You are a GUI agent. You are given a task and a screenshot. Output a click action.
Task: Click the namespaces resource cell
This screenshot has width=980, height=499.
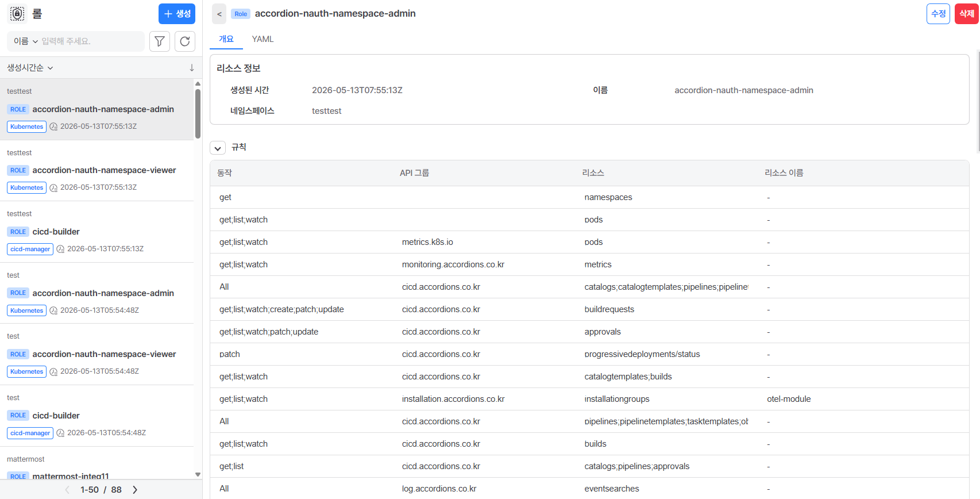(x=608, y=197)
